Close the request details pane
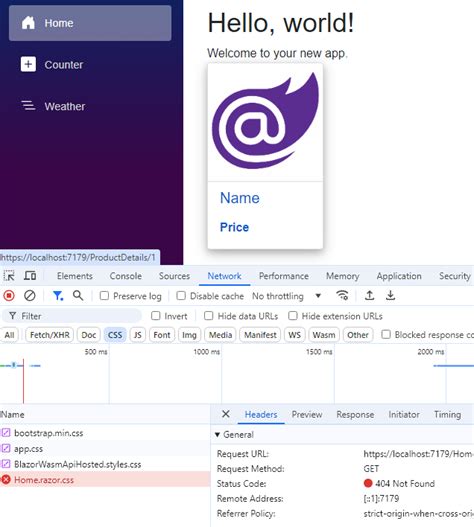This screenshot has width=474, height=527. coord(226,414)
